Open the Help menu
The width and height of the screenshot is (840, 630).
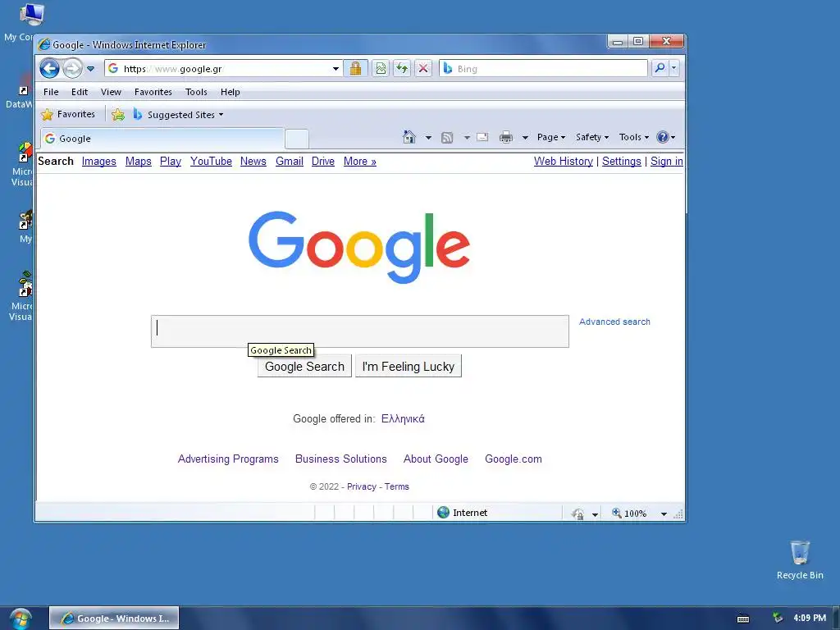point(231,92)
